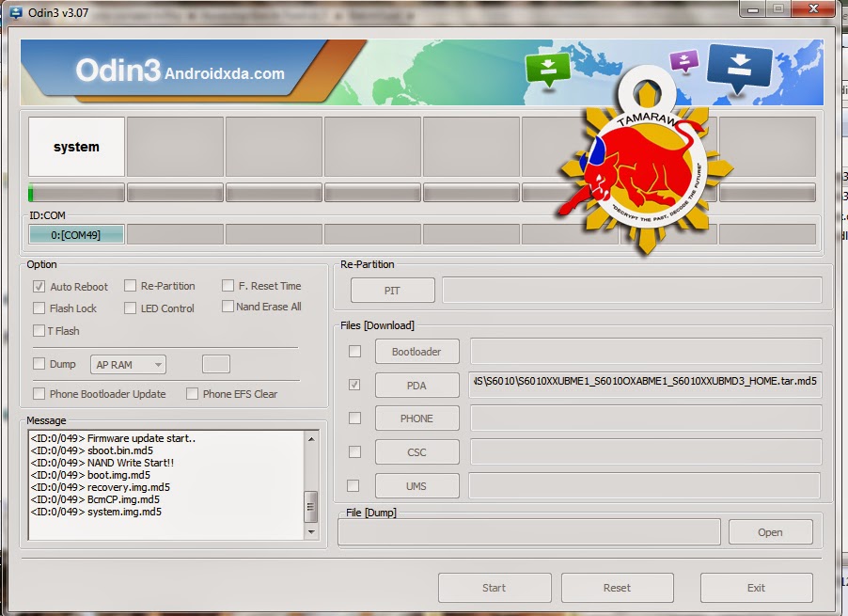Toggle the T Flash checkbox
848x616 pixels.
click(39, 330)
